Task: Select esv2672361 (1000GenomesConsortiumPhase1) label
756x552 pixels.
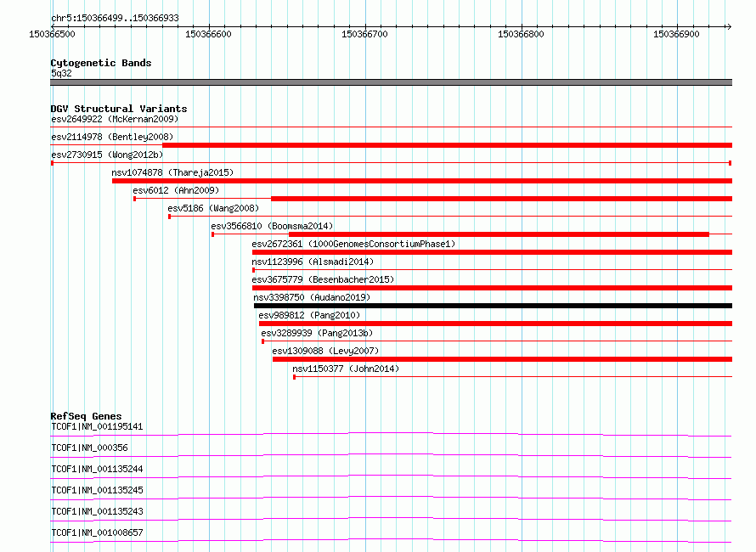Action: pos(353,244)
